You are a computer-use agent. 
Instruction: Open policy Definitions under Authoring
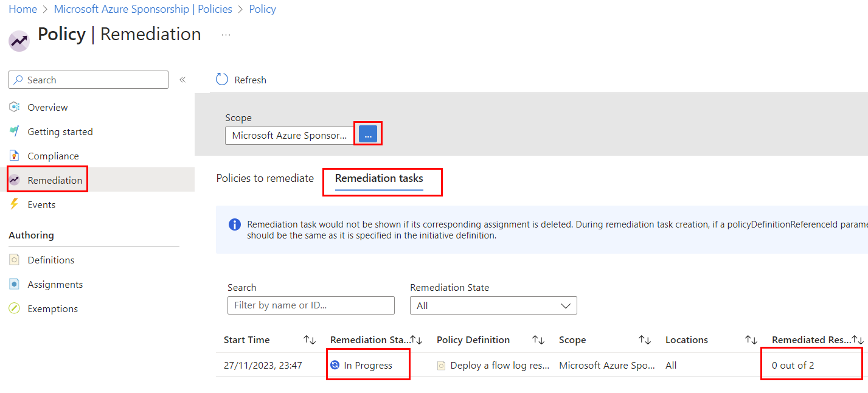point(50,260)
